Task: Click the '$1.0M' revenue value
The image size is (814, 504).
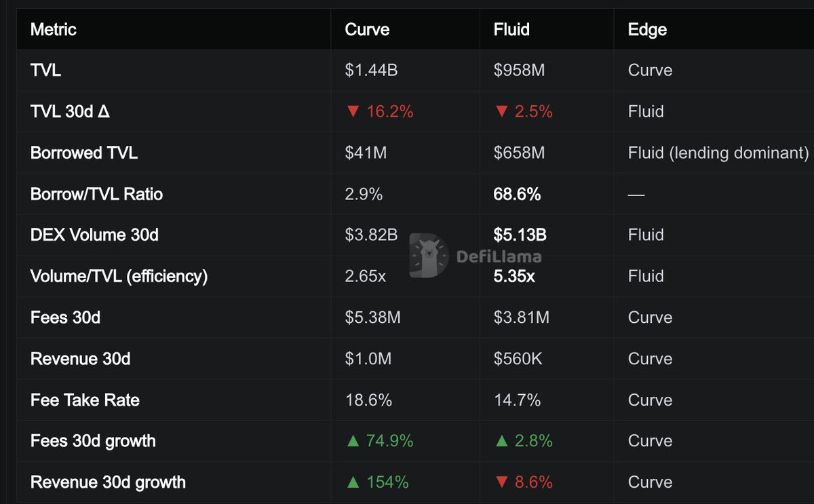Action: click(368, 359)
